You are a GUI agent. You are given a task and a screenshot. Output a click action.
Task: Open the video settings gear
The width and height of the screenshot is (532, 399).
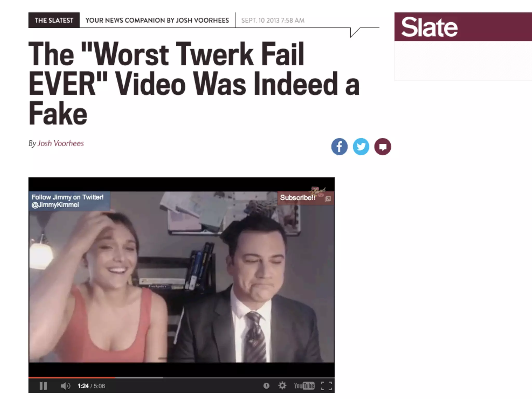tap(282, 386)
